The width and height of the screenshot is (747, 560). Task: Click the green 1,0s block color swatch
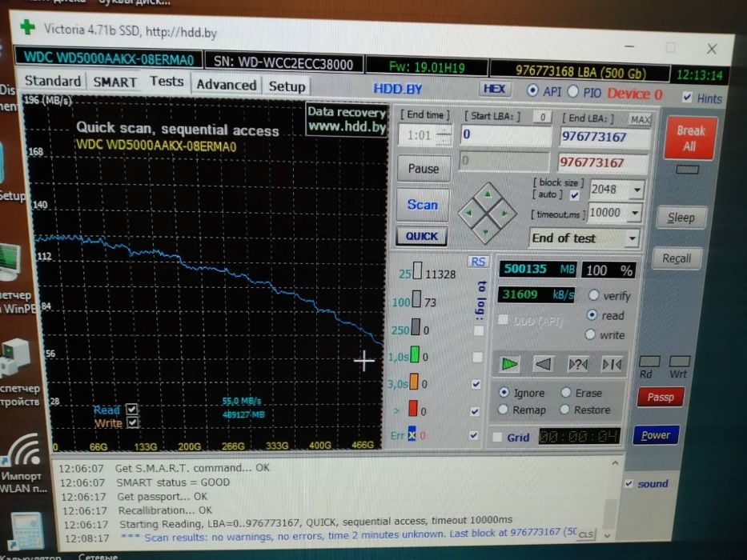pyautogui.click(x=415, y=354)
